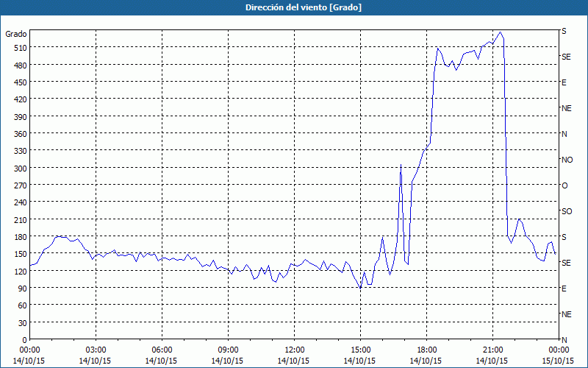This screenshot has height=368, width=588.
Task: Click the 30 value on the left axis
Action: click(23, 322)
